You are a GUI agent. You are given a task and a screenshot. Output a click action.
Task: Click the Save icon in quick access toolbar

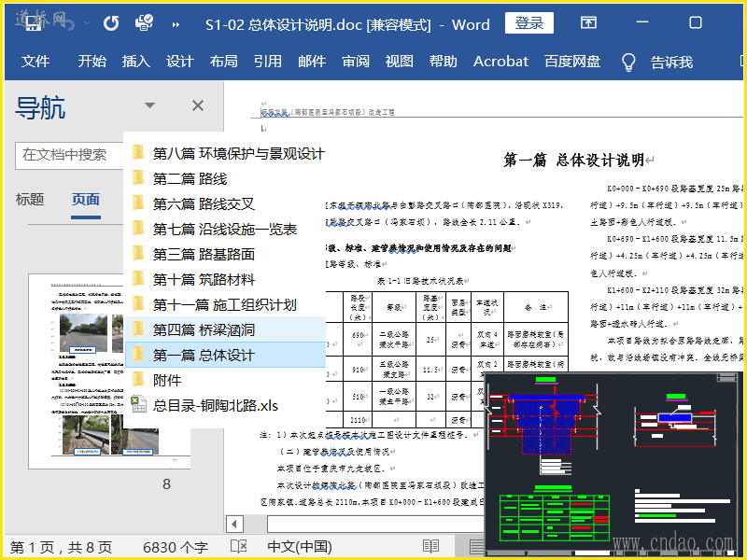pyautogui.click(x=33, y=22)
